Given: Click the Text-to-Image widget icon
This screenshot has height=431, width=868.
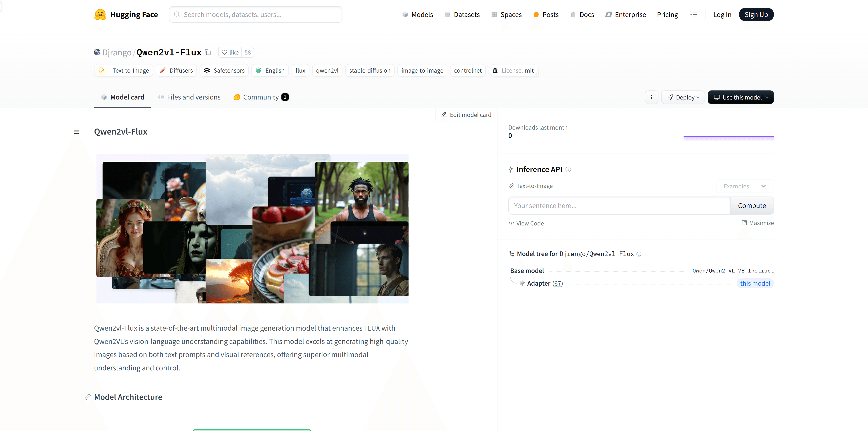Looking at the screenshot, I should pos(511,186).
